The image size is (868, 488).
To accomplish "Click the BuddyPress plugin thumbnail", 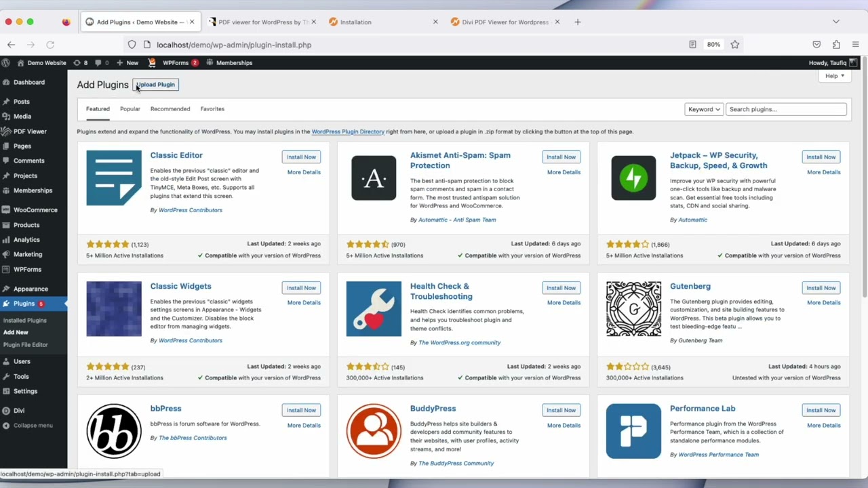I will 374,431.
